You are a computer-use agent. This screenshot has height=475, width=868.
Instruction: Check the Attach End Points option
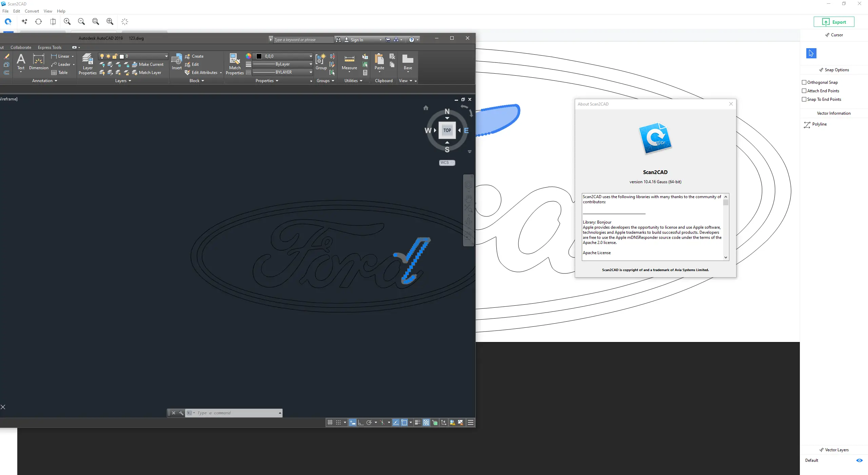click(x=804, y=91)
